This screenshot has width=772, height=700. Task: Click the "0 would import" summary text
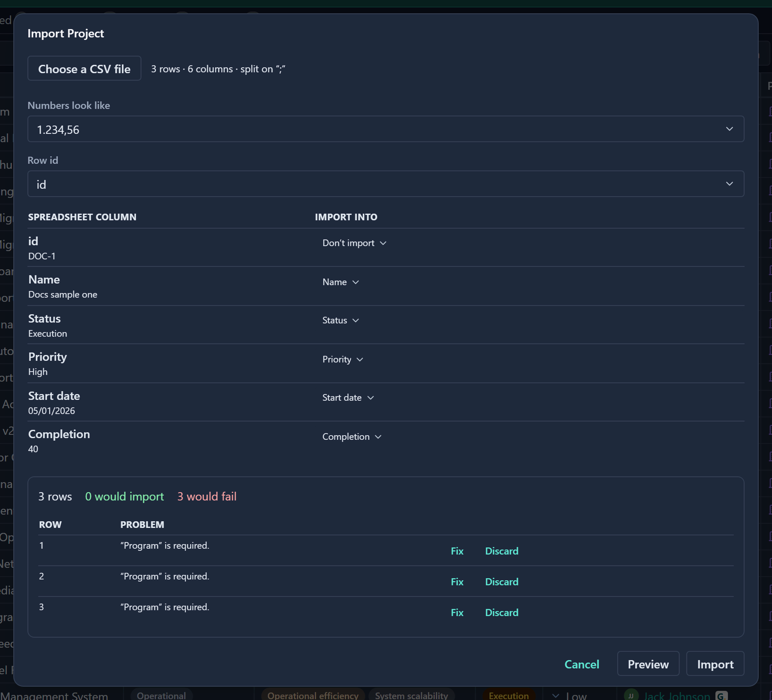124,497
